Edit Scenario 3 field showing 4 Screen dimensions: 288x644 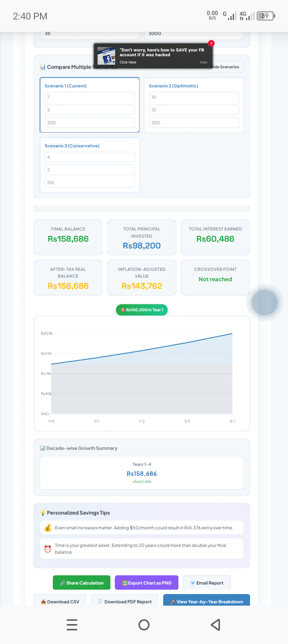(90, 157)
